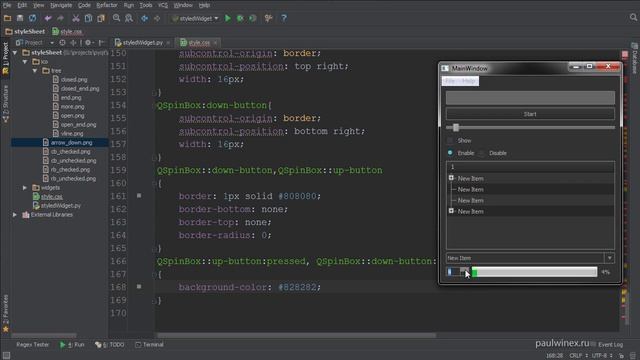Open the Help menu in MainWindow

tap(469, 81)
